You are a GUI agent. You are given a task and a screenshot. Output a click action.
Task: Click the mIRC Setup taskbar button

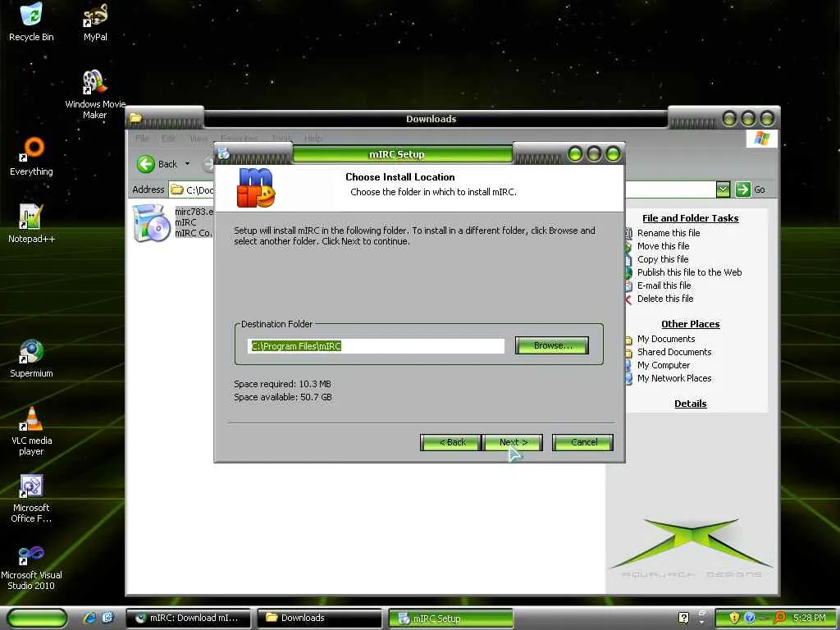pos(450,619)
